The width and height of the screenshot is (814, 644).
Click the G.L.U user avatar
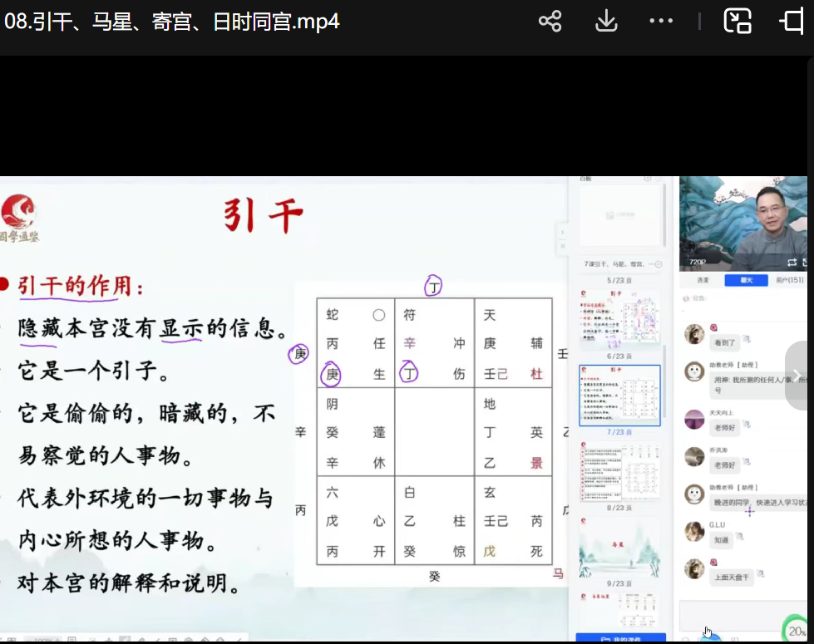pos(694,531)
